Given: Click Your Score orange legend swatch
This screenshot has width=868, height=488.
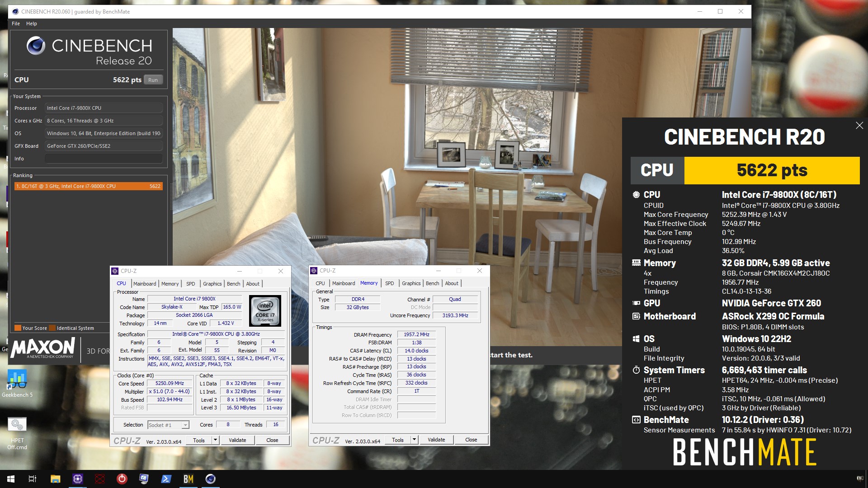Looking at the screenshot, I should tap(18, 328).
